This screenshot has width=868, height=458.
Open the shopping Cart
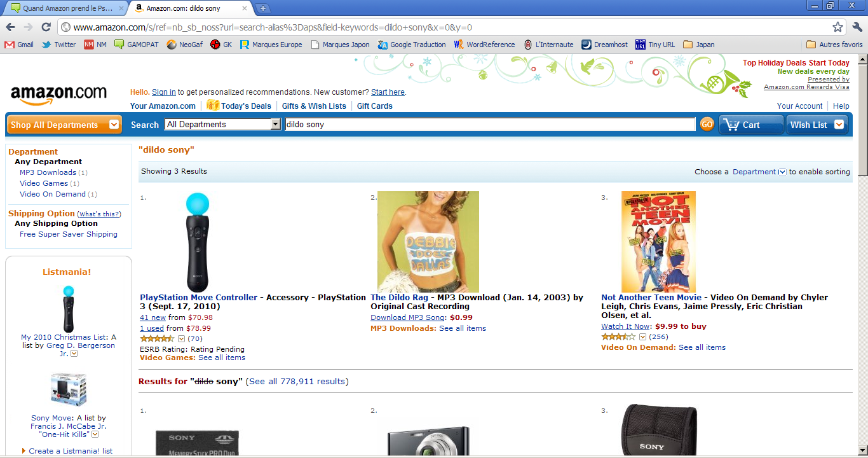(750, 125)
